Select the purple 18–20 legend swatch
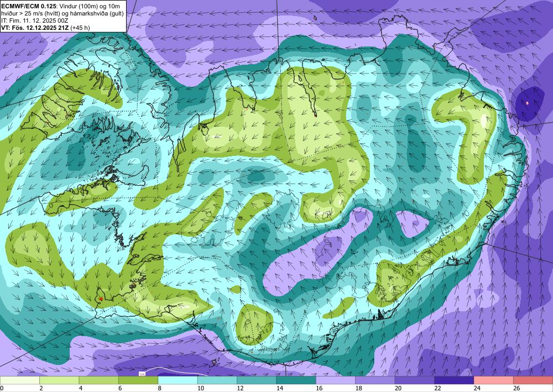553x392 pixels. coord(375,380)
